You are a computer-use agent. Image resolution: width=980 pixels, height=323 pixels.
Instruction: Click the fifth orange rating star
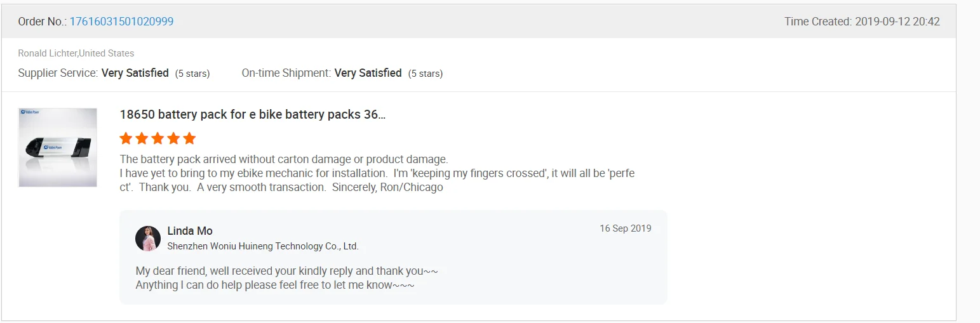click(189, 138)
